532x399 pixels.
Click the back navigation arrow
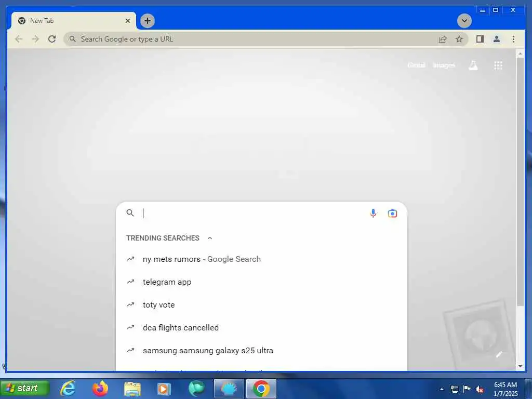coord(19,39)
